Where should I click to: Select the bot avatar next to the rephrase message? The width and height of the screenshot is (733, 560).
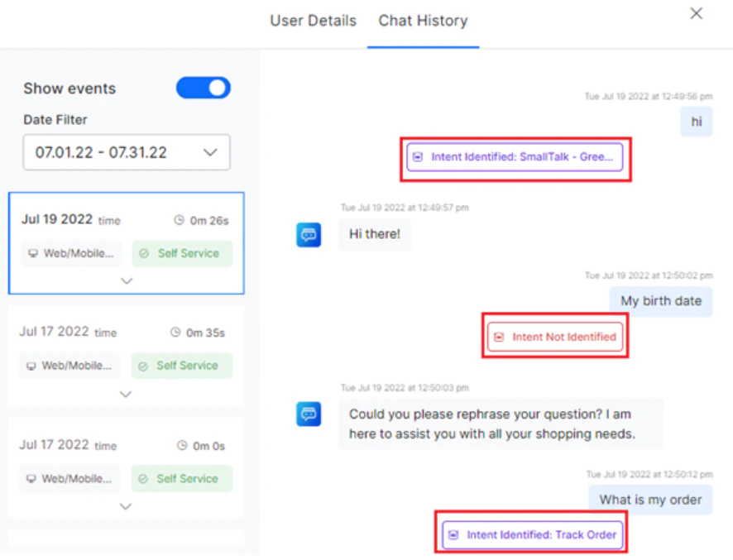click(307, 415)
